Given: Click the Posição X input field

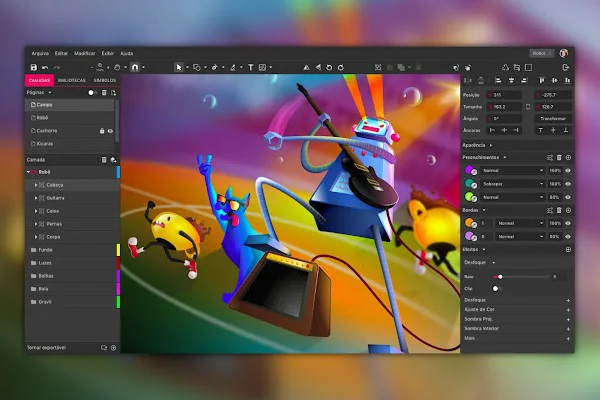Looking at the screenshot, I should (x=505, y=95).
